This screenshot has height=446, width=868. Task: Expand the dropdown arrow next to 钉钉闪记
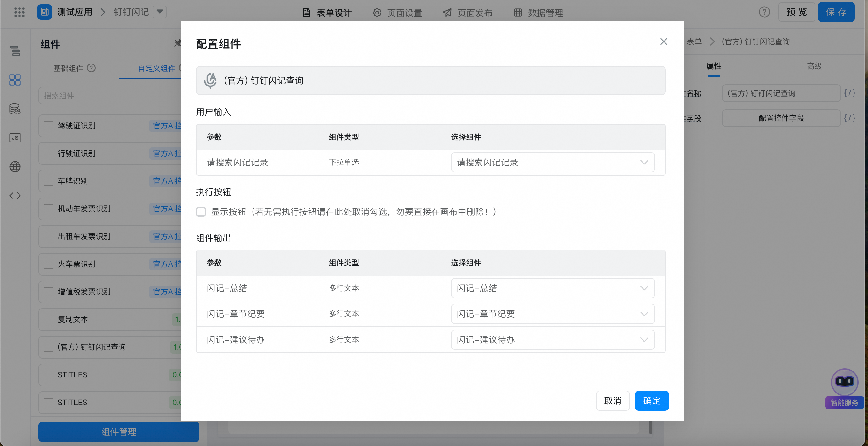(160, 12)
